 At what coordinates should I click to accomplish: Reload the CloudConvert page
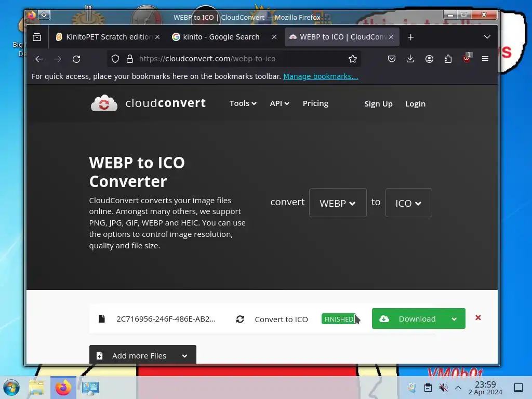click(76, 59)
